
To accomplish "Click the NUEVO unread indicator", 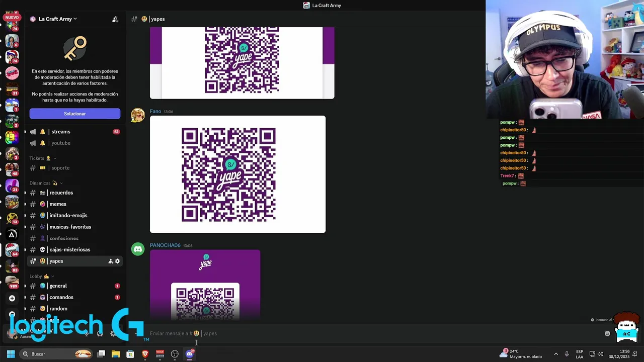I will pyautogui.click(x=12, y=18).
